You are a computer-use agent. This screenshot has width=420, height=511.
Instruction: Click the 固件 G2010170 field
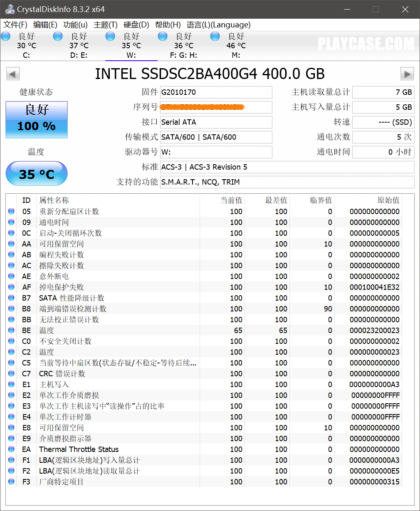pos(216,92)
